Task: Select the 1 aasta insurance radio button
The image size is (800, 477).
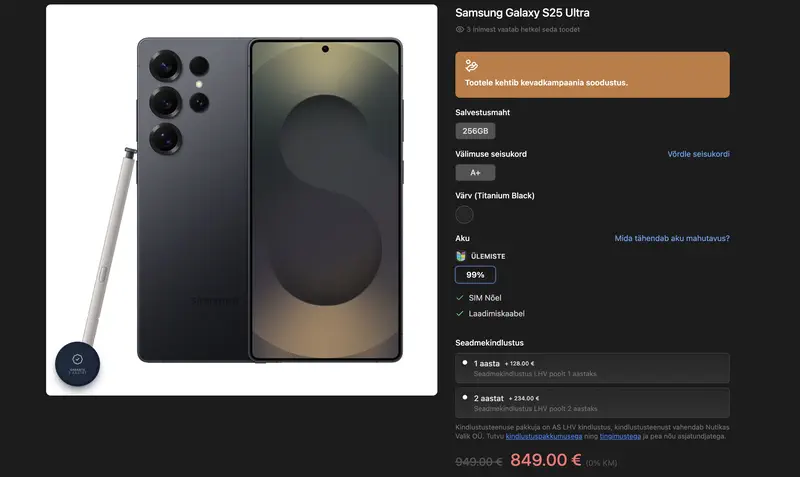Action: [465, 362]
